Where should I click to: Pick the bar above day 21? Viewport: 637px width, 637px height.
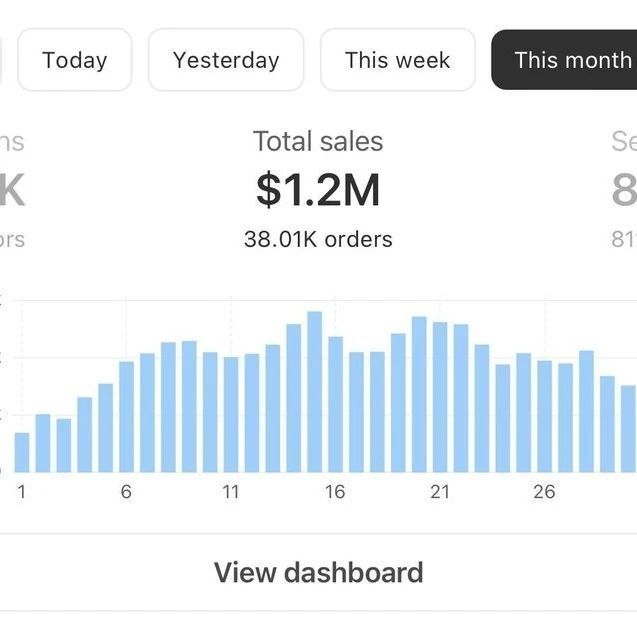(440, 397)
